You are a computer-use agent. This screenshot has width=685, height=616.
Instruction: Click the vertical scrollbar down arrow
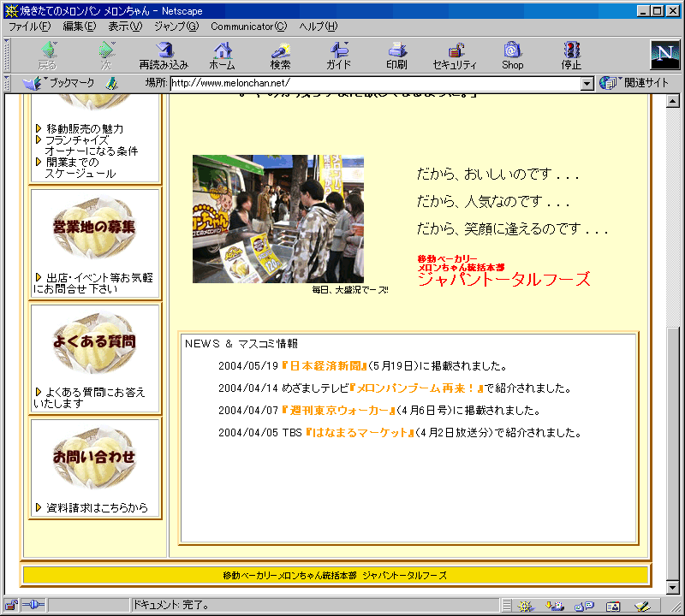click(673, 588)
